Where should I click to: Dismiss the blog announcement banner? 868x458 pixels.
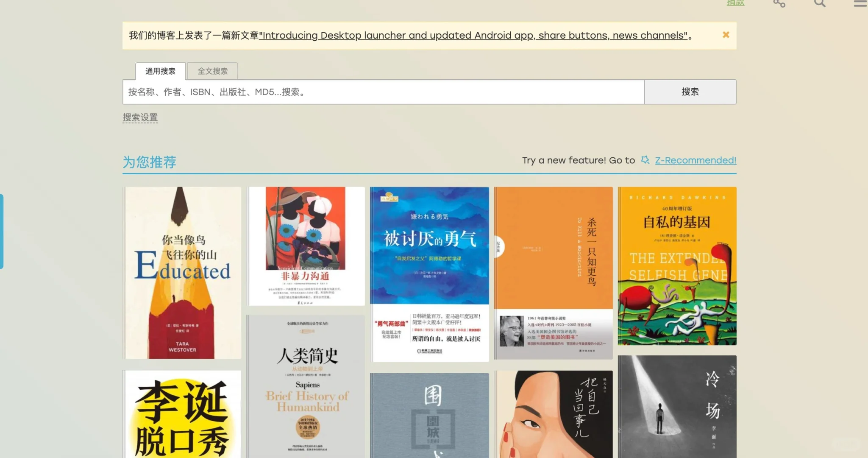coord(726,35)
